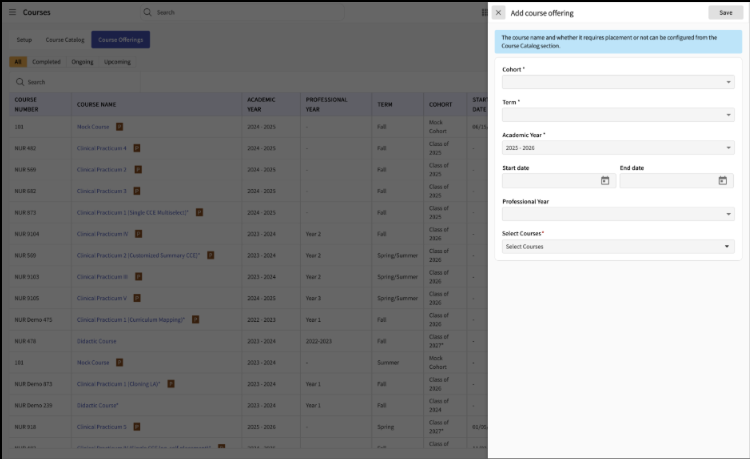Filter by Completed offerings
Image resolution: width=750 pixels, height=459 pixels.
[46, 62]
